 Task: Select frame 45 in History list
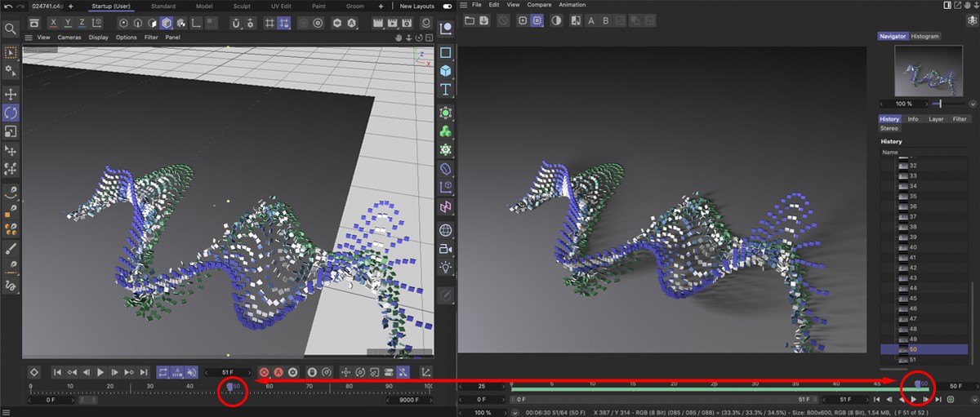pyautogui.click(x=912, y=299)
